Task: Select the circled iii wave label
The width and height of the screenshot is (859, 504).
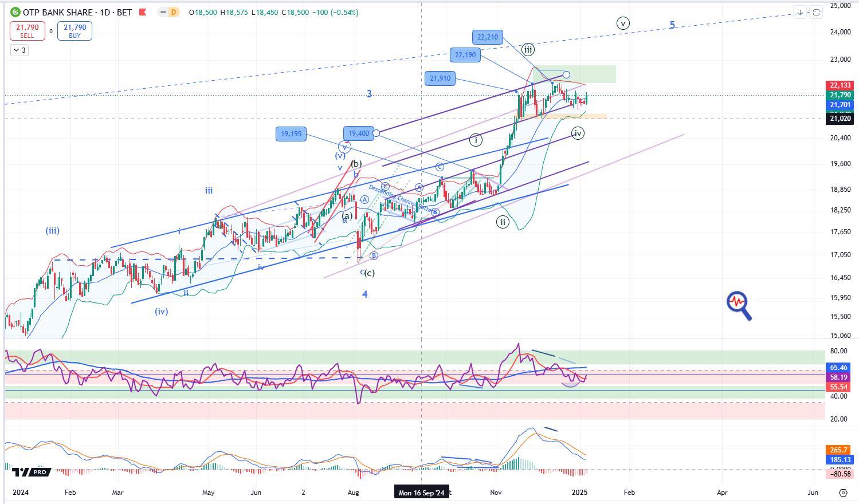Action: click(528, 49)
